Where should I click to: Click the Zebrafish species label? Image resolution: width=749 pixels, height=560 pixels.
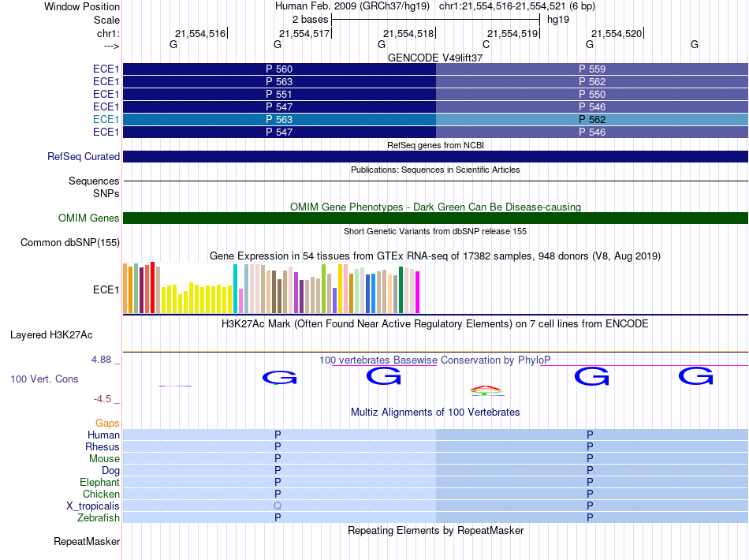[x=99, y=518]
